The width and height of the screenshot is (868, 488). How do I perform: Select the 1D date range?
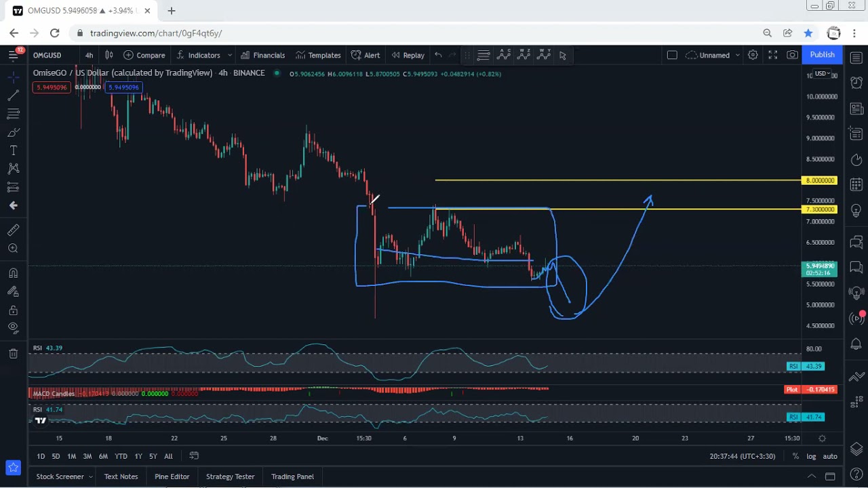pyautogui.click(x=41, y=456)
